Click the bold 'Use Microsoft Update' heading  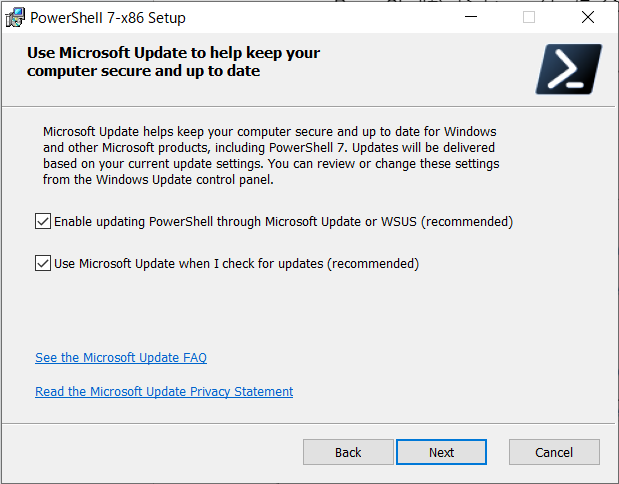173,62
